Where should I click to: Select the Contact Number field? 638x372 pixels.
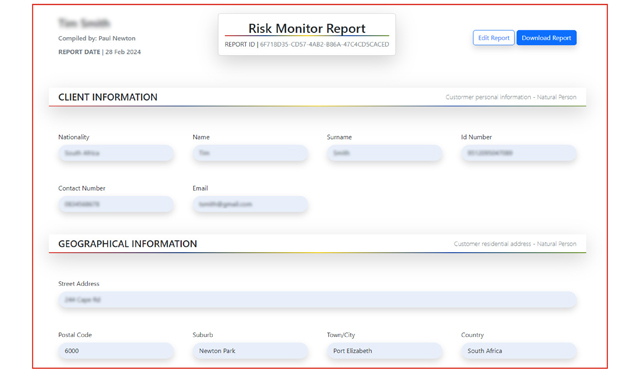(x=116, y=204)
